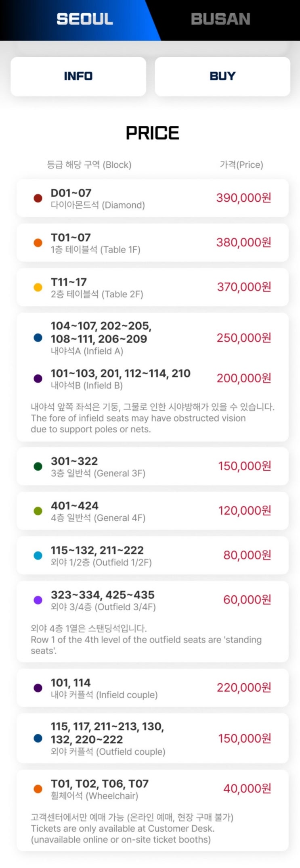
Task: Select the Outfield couple seat row
Action: (153, 738)
